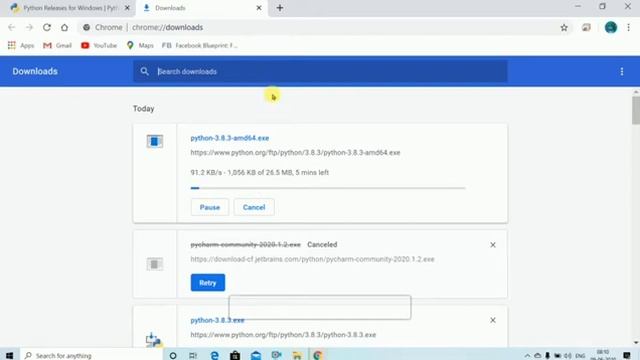Click the python-3.8.3-amd64.exe file icon

[x=155, y=141]
